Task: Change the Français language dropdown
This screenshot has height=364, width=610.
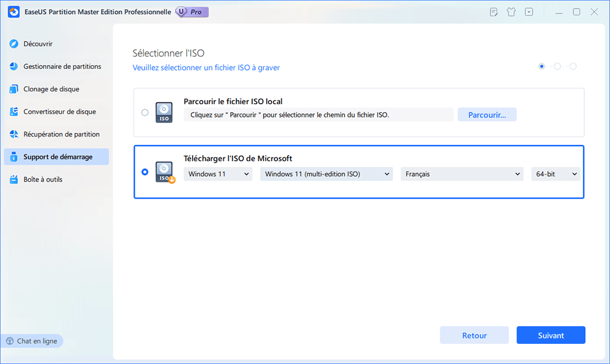Action: pos(462,173)
